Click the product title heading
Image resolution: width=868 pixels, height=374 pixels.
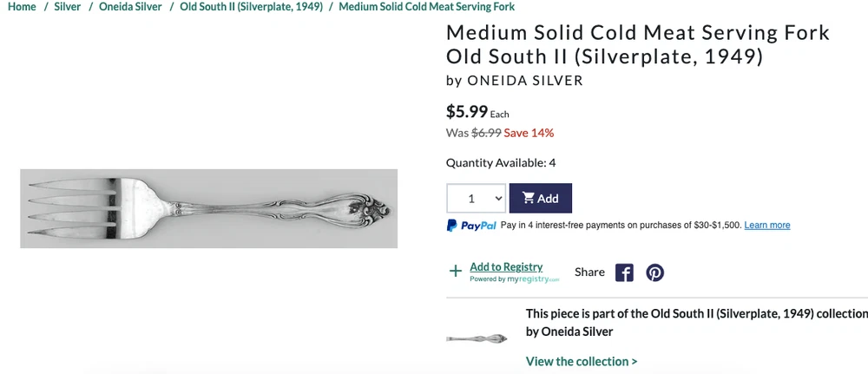tap(638, 45)
